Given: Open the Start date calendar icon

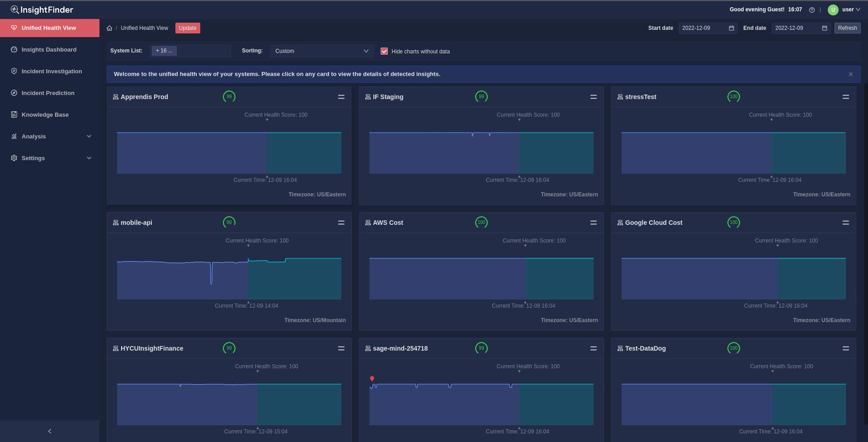Looking at the screenshot, I should [731, 28].
